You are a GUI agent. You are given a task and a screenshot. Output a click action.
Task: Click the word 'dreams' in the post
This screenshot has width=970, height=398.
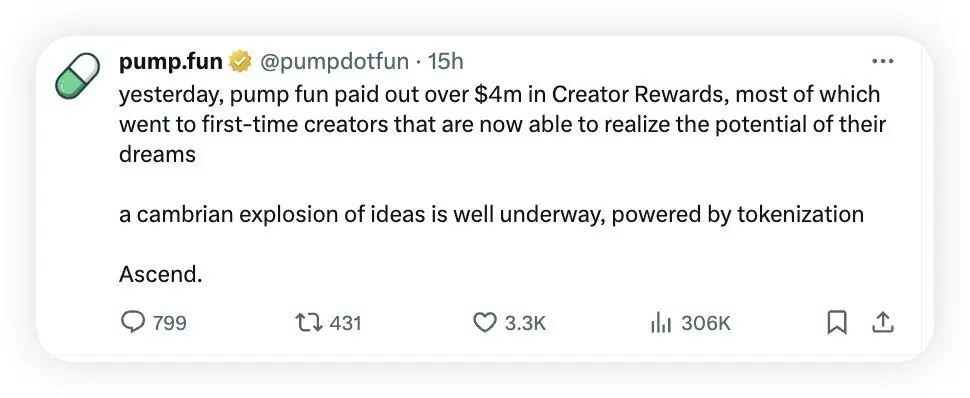point(157,154)
